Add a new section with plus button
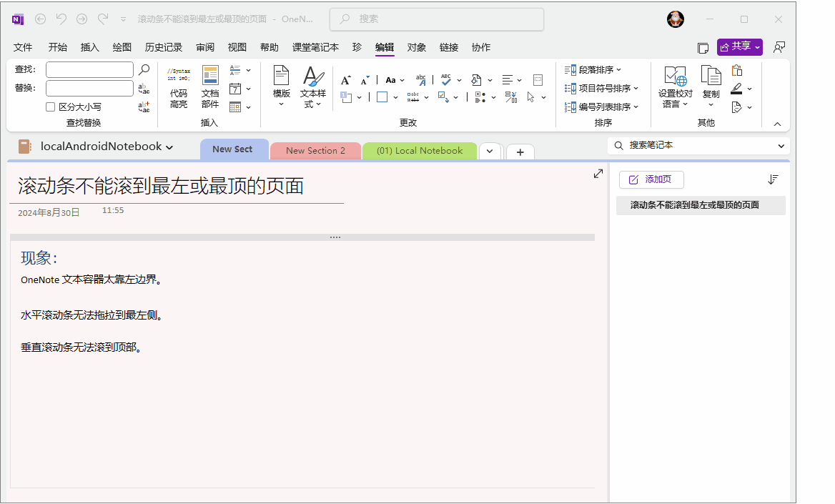The height and width of the screenshot is (504, 835). 520,152
